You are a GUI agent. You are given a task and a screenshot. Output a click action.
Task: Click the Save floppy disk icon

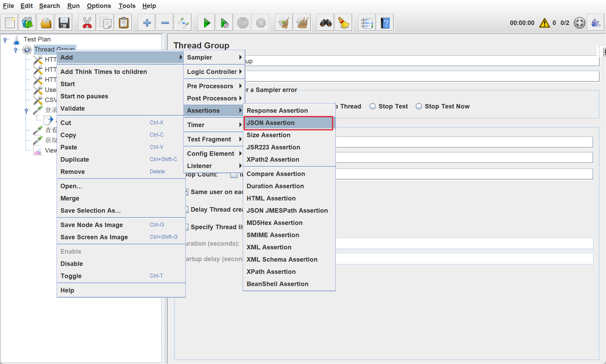(64, 23)
